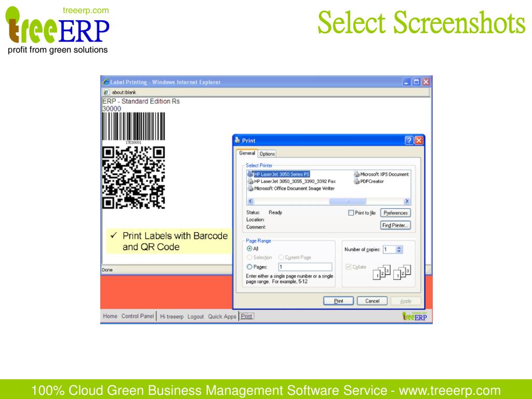Open the Home link in bottom bar

tap(110, 316)
